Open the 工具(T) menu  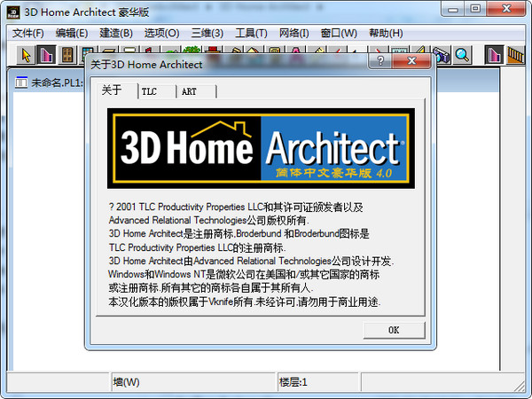click(x=251, y=33)
